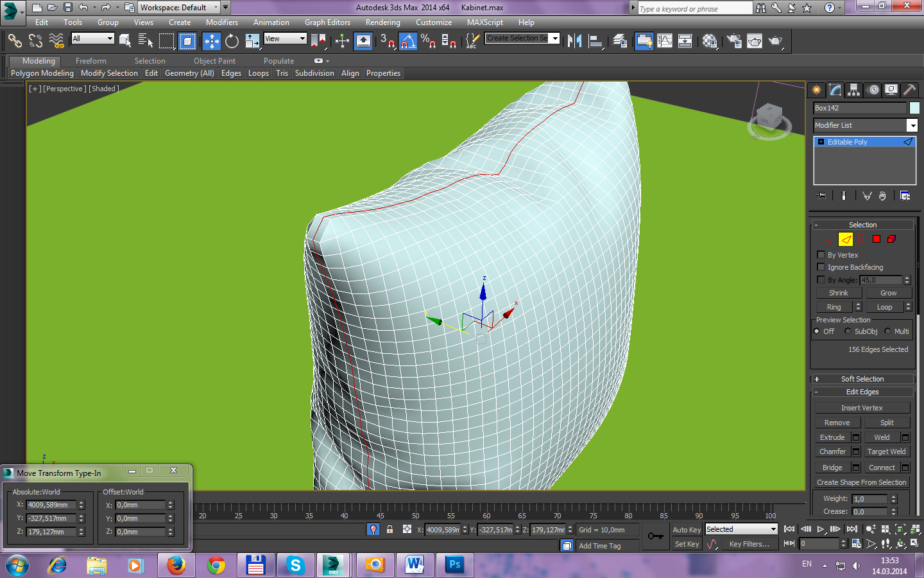Open the Modifiers menu
The height and width of the screenshot is (578, 924).
pyautogui.click(x=222, y=22)
